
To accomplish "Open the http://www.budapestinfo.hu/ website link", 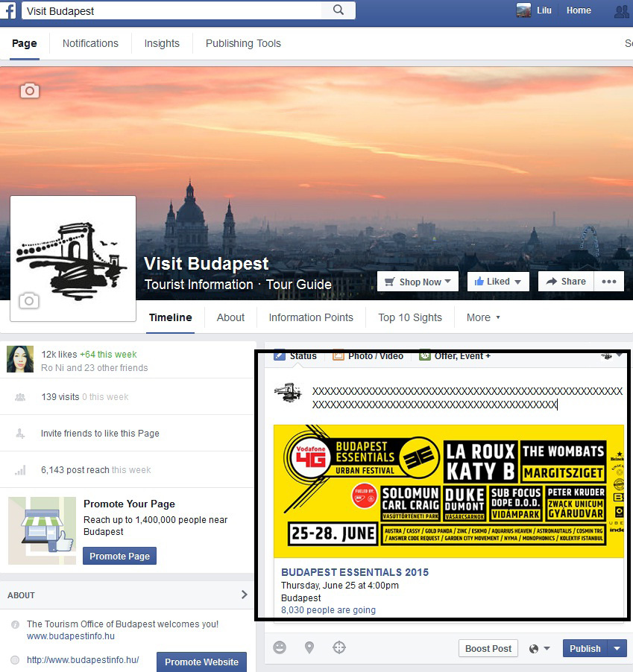I will tap(83, 659).
